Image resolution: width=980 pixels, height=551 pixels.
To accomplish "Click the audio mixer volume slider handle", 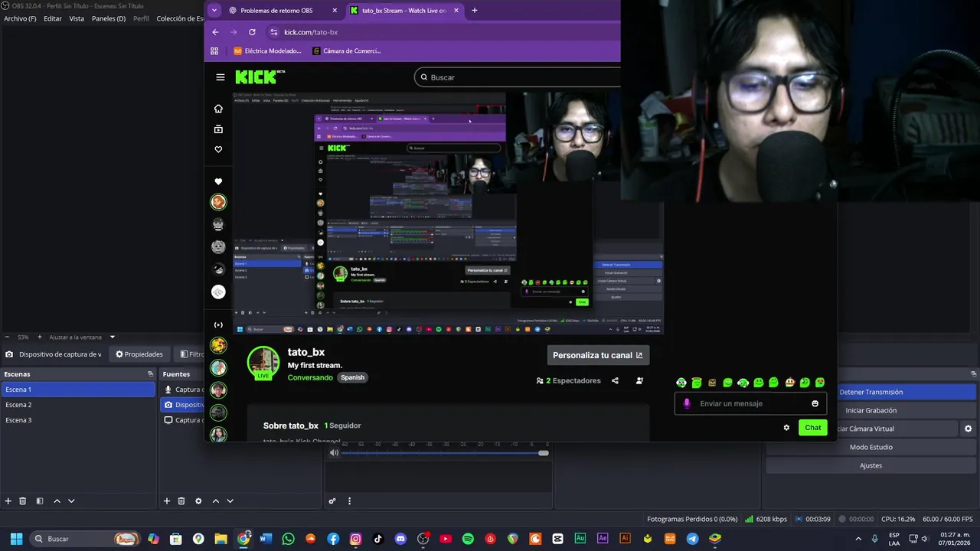I will (544, 453).
